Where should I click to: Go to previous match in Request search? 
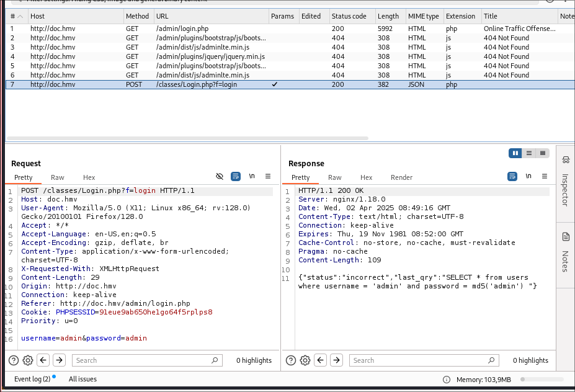tap(43, 360)
